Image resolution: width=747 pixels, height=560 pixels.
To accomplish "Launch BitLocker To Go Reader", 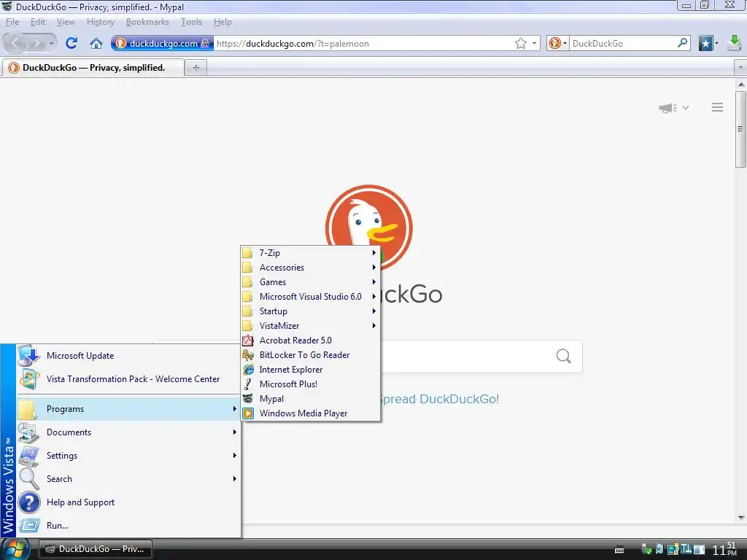I will 310,355.
